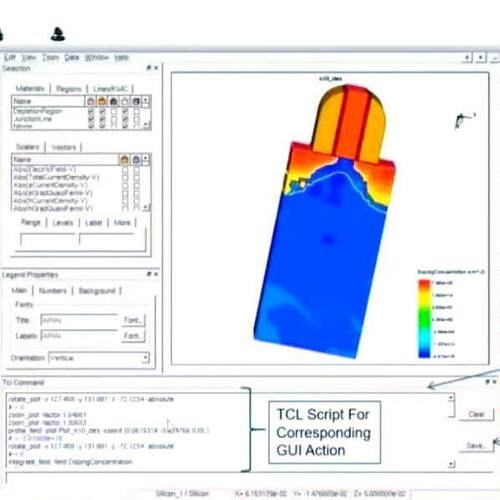This screenshot has height=500, width=500.
Task: Click scroll-down arrow at Materials list bottom
Action: click(146, 124)
